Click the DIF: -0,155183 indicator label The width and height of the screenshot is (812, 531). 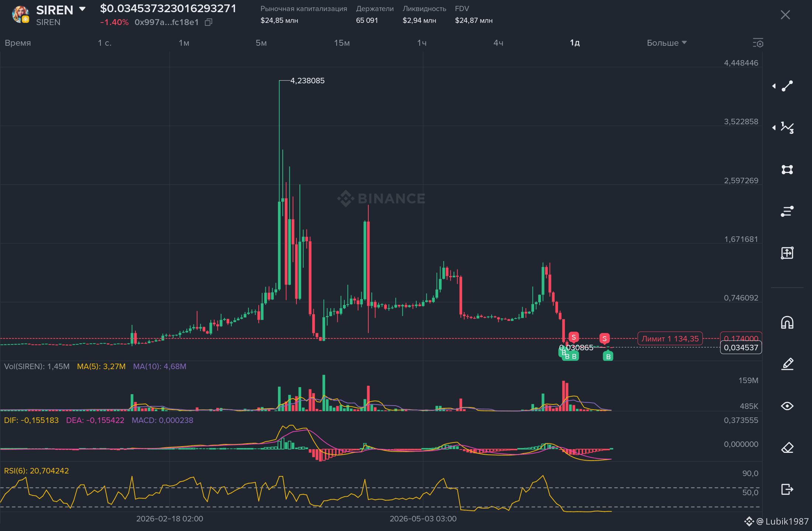point(31,420)
